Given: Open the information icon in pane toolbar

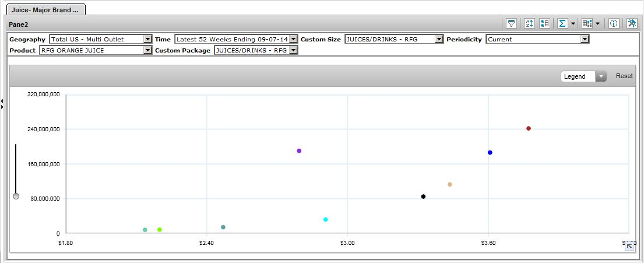Looking at the screenshot, I should pos(613,23).
